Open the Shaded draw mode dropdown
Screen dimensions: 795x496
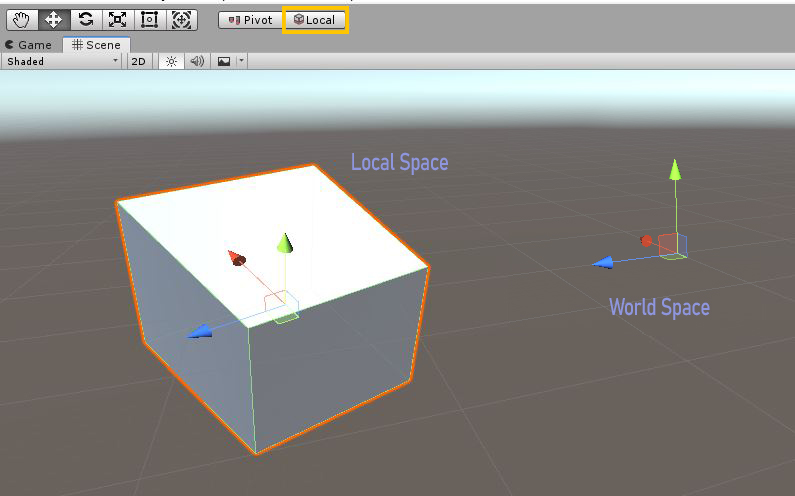coord(62,61)
